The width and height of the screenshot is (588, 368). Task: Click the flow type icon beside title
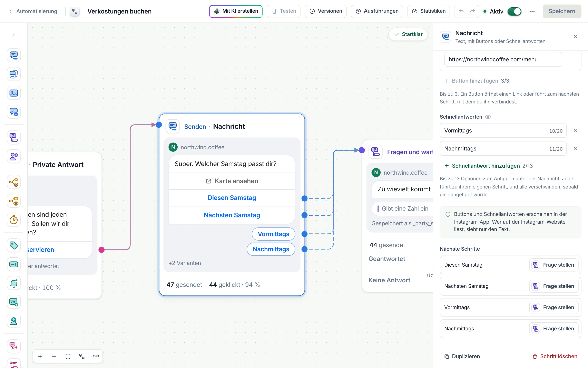pyautogui.click(x=75, y=11)
